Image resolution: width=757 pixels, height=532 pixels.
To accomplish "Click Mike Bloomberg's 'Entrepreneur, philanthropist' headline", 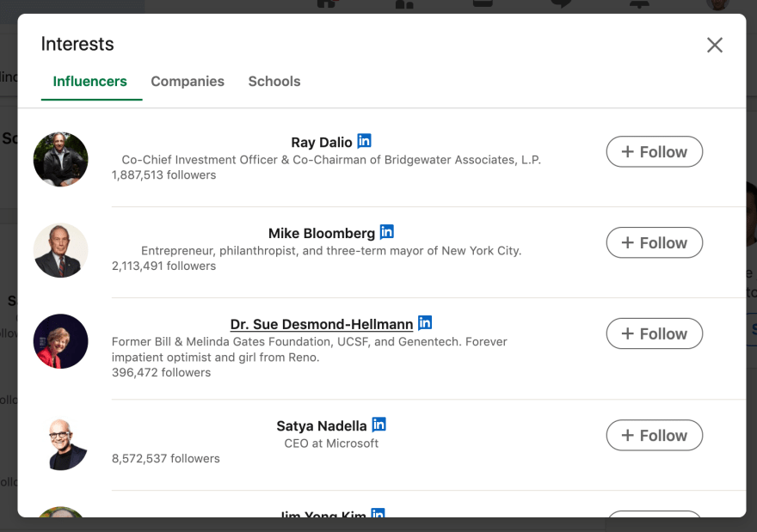I will pos(331,251).
